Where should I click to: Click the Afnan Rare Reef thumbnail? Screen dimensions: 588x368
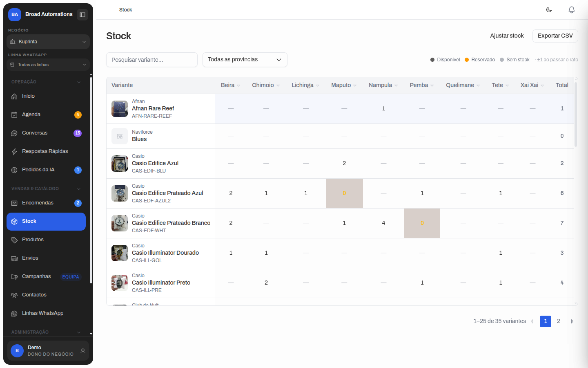coord(120,109)
